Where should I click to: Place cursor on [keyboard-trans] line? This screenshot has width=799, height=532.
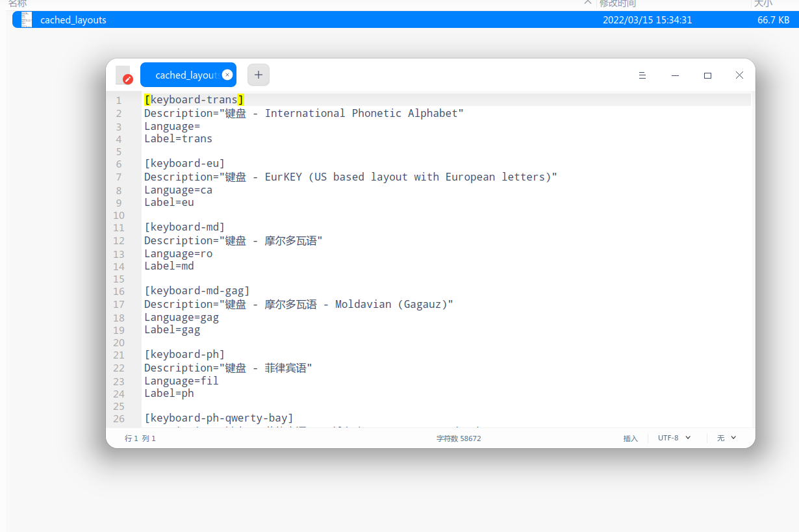pos(194,100)
